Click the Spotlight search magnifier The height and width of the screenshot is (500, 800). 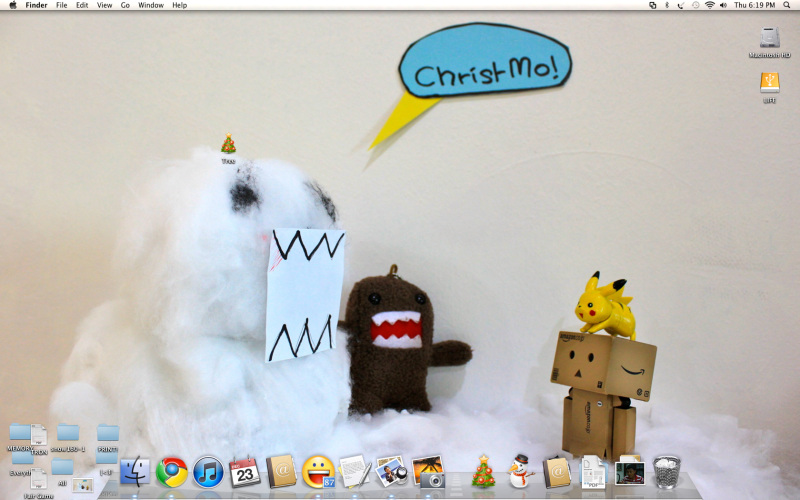787,5
